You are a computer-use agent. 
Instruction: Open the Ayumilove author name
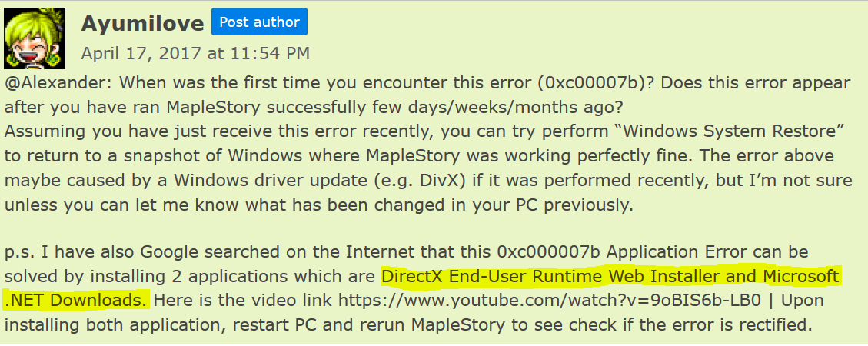click(142, 23)
